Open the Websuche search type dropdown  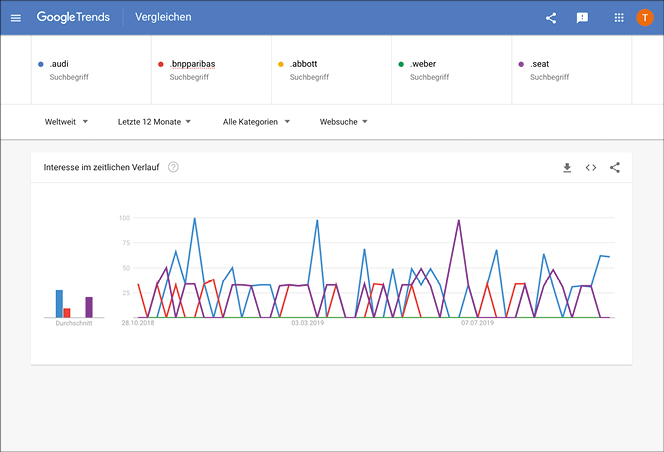[x=343, y=122]
